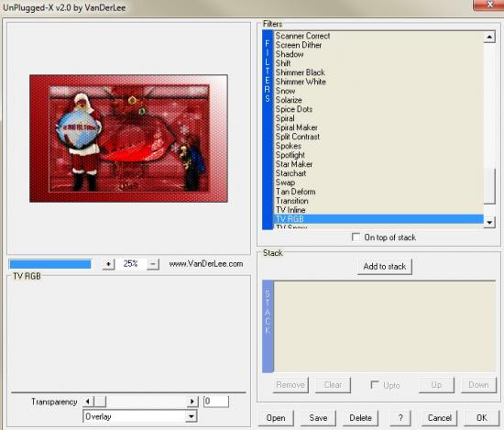Enable the On top of stack checkbox
The width and height of the screenshot is (504, 430).
tap(356, 237)
